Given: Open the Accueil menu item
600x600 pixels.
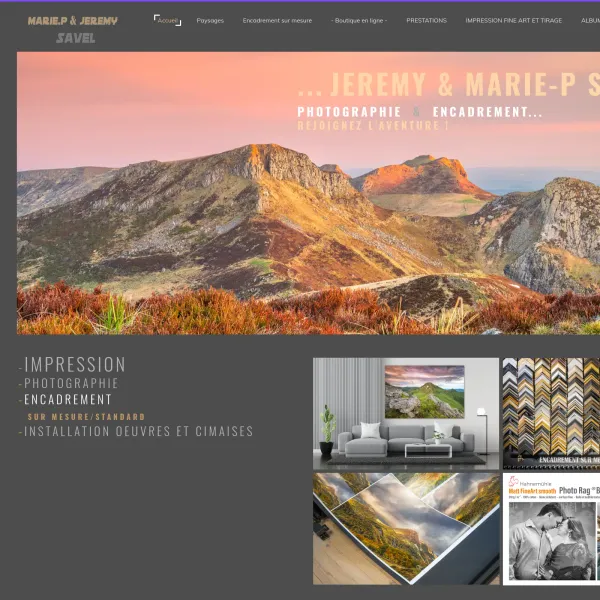Looking at the screenshot, I should (167, 20).
